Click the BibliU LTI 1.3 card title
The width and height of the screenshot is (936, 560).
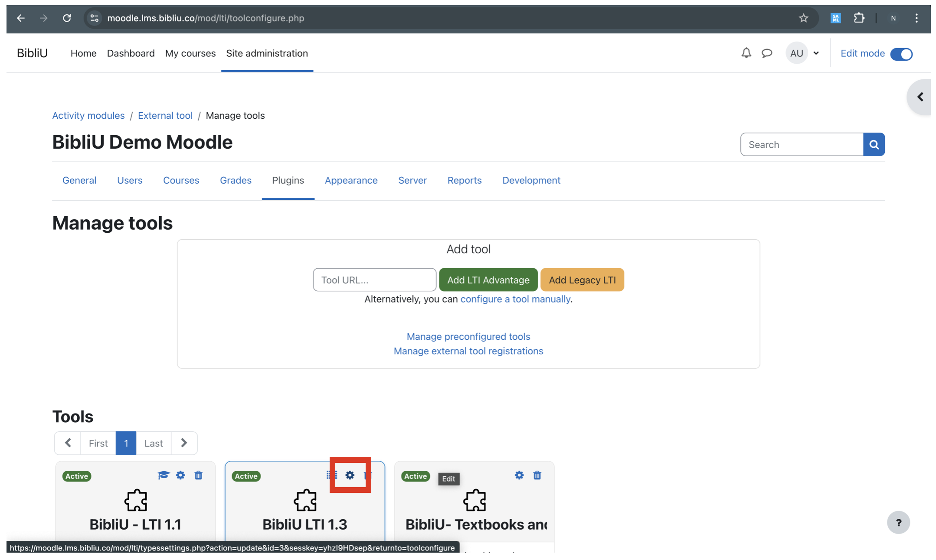pos(305,524)
